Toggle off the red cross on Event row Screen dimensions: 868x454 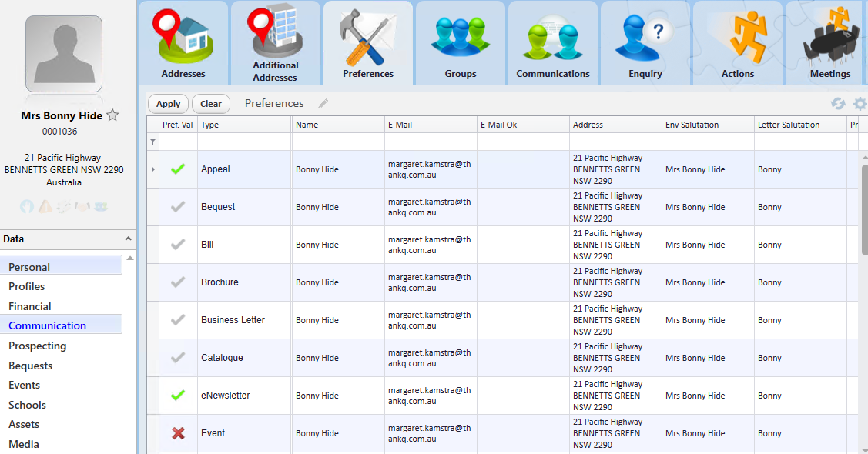pyautogui.click(x=178, y=432)
